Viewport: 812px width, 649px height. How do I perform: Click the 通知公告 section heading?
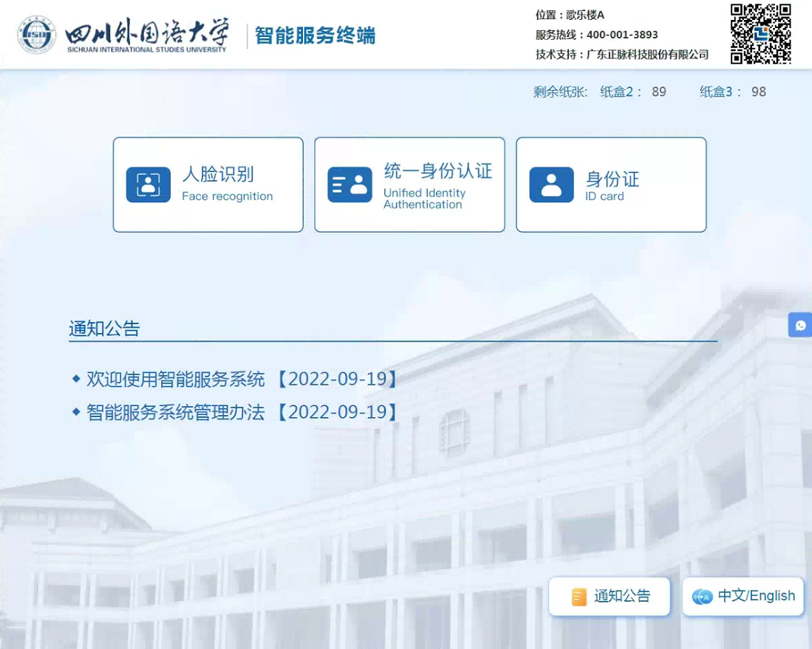104,329
